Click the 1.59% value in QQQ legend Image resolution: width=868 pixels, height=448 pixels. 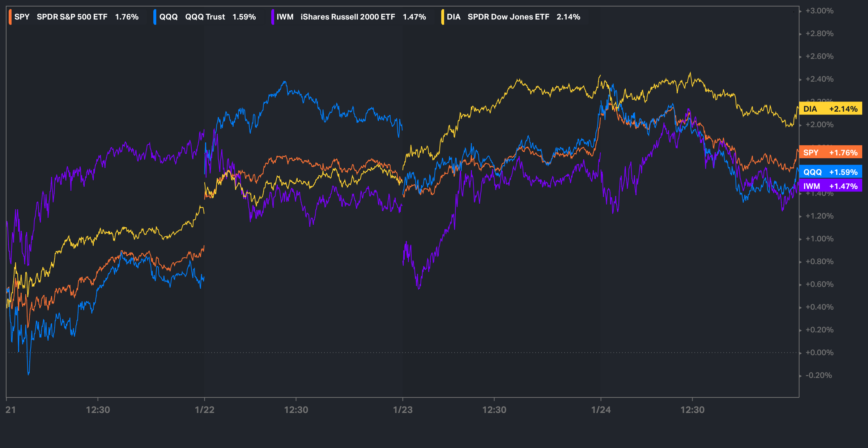tap(244, 17)
